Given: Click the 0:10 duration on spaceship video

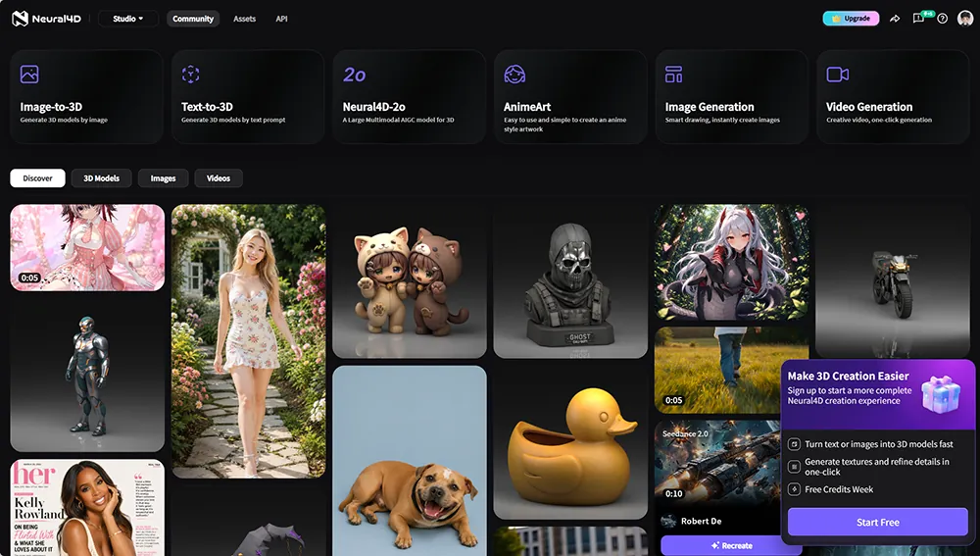Looking at the screenshot, I should (674, 493).
